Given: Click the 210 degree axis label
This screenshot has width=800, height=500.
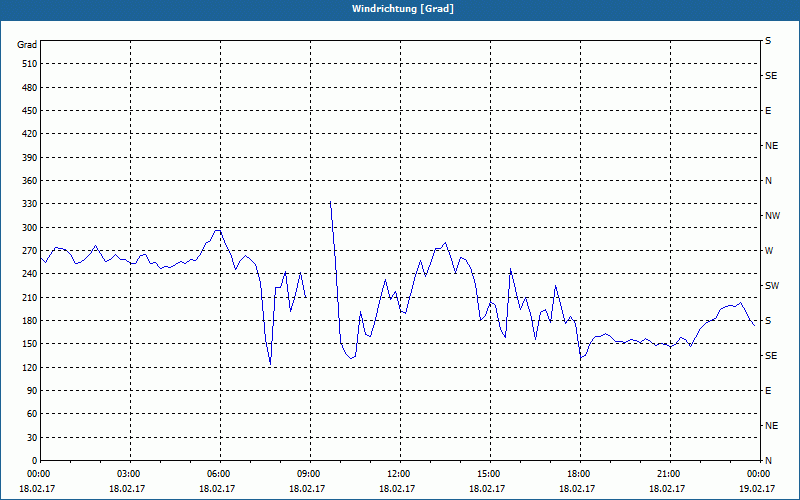Looking at the screenshot, I should click(x=30, y=297).
